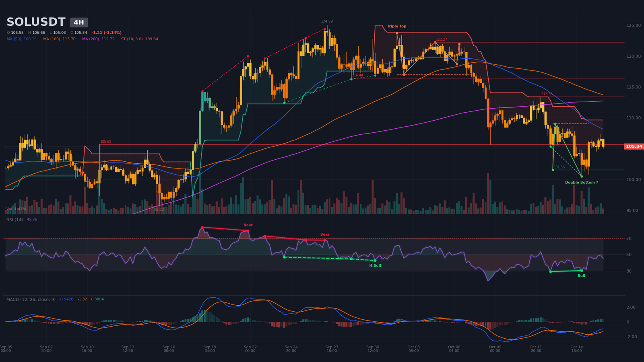644x362 pixels.
Task: Click the Vol 1.47M volume label
Action: click(16, 209)
